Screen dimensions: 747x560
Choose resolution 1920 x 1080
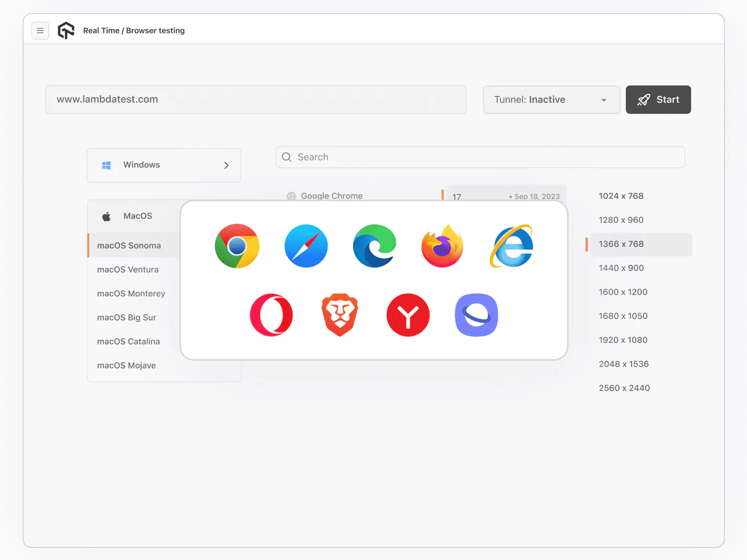tap(623, 340)
